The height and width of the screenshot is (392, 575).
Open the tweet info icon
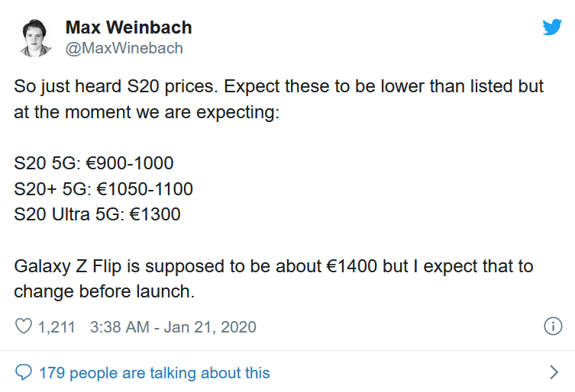pyautogui.click(x=552, y=326)
